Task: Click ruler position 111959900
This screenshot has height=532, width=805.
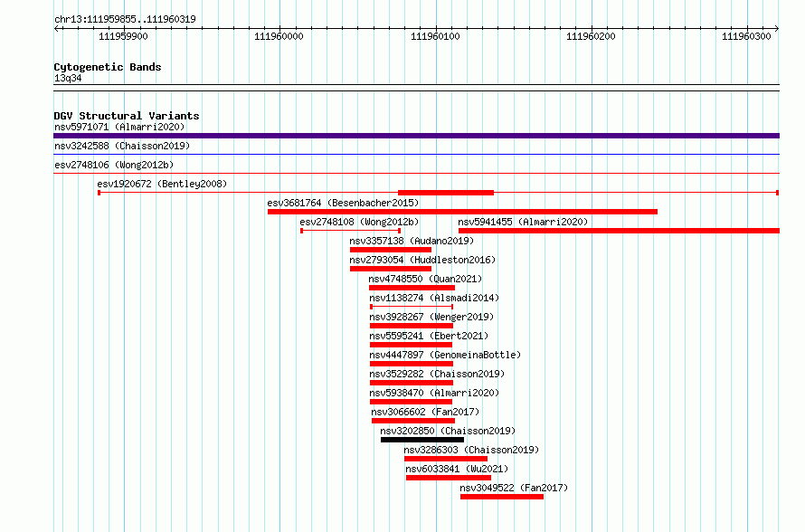Action: click(x=123, y=36)
